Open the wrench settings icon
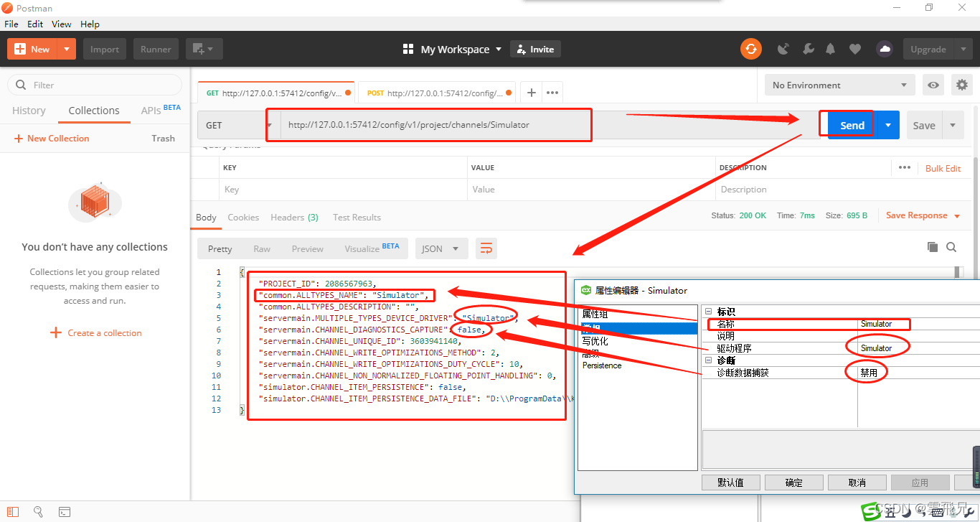The width and height of the screenshot is (980, 522). pos(808,49)
